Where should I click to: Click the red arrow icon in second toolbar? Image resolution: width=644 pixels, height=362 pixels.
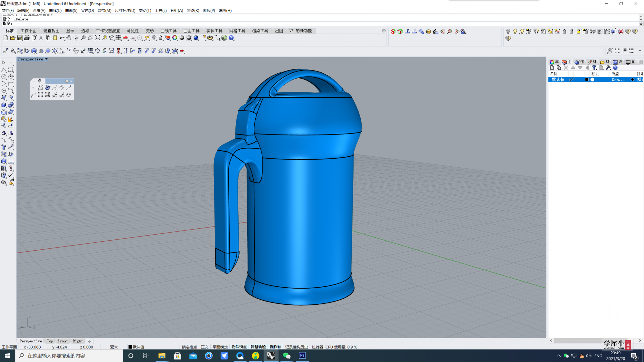[182, 51]
